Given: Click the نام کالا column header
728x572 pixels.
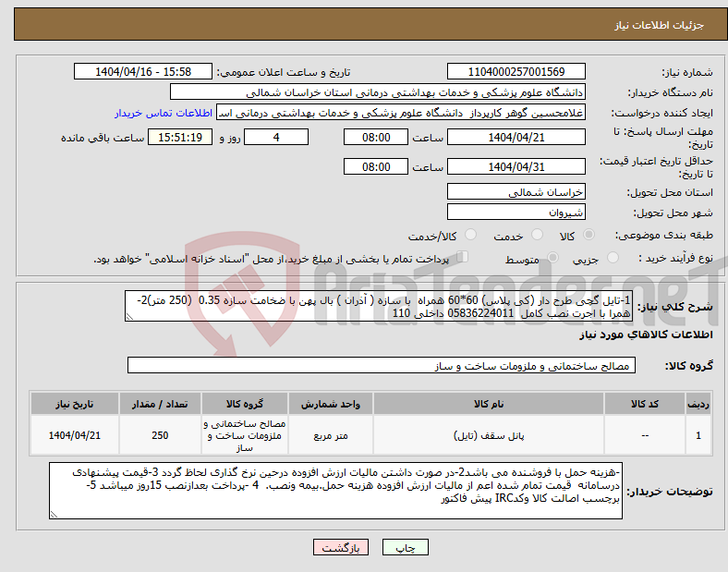Looking at the screenshot, I should point(489,404).
